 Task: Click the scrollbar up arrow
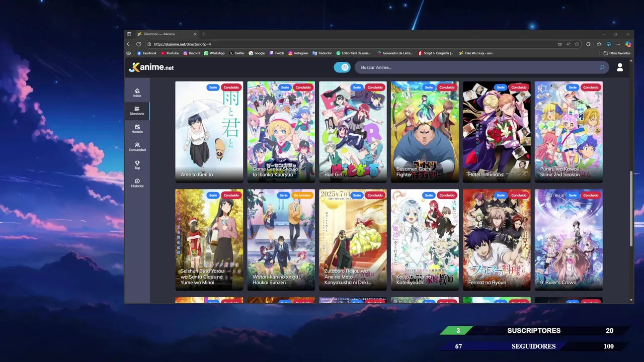[631, 60]
